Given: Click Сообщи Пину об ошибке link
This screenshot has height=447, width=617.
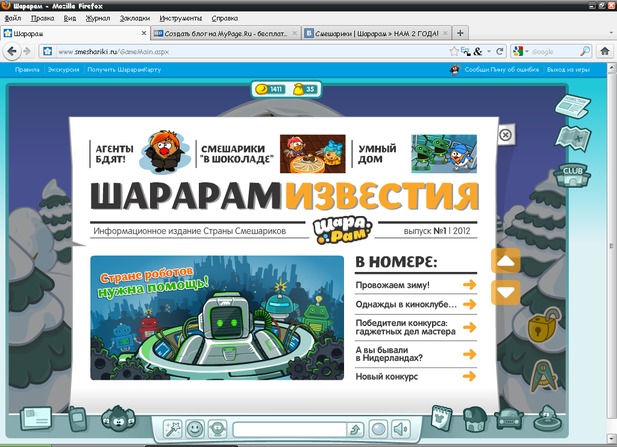Looking at the screenshot, I should 501,70.
